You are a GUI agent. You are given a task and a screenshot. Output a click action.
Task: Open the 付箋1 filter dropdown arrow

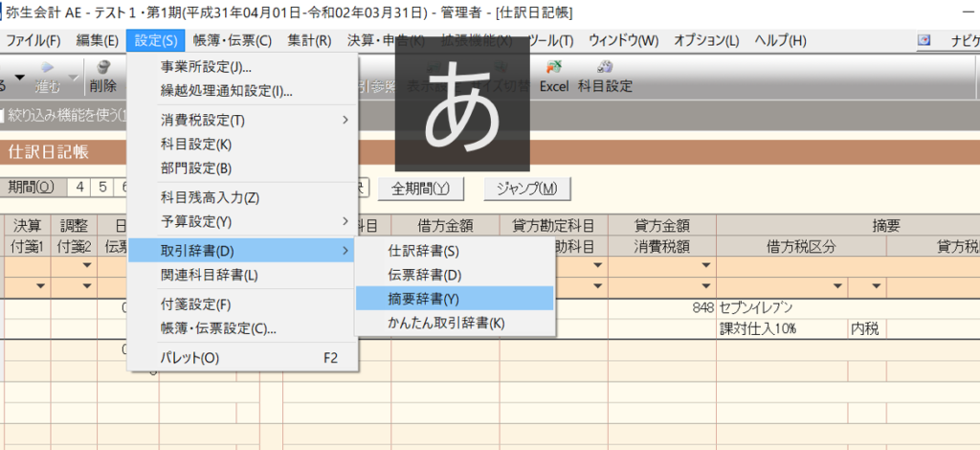click(x=41, y=285)
